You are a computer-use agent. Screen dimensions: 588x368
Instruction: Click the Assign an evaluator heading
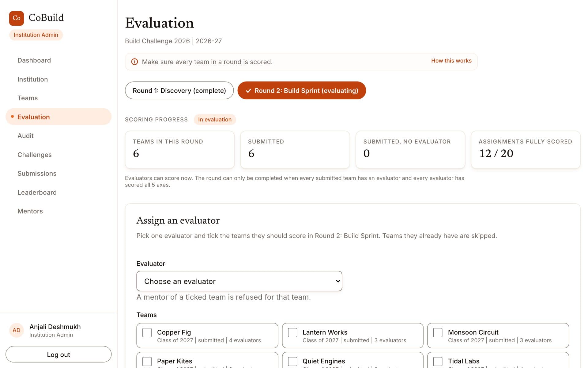tap(178, 220)
